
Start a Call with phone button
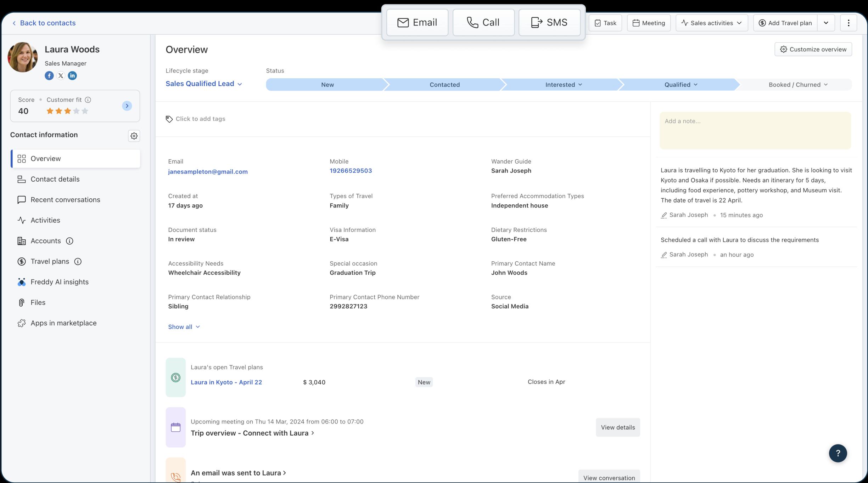[x=483, y=23]
